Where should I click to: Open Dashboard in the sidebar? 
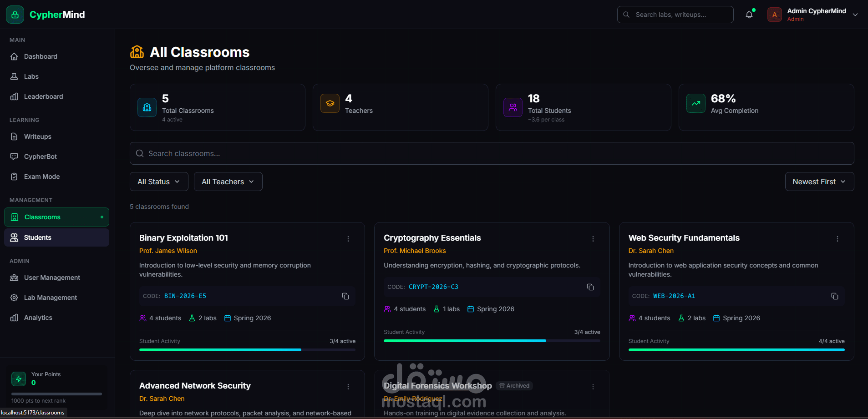(56, 56)
